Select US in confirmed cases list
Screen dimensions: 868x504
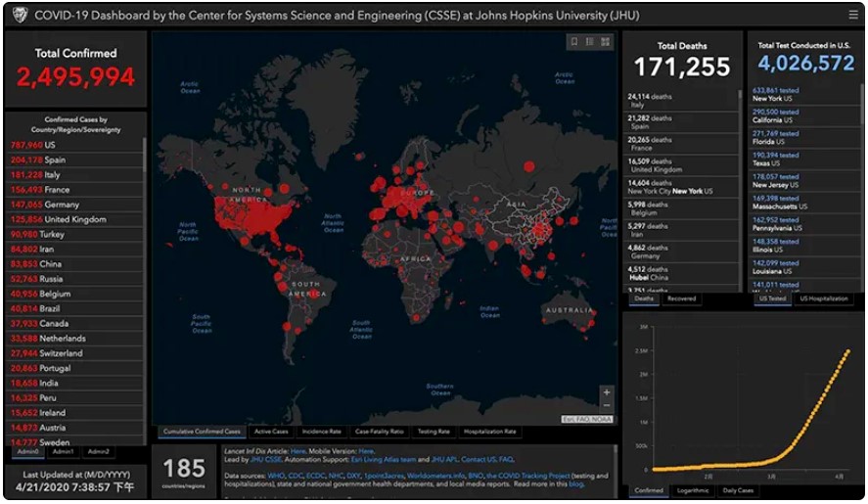point(74,145)
